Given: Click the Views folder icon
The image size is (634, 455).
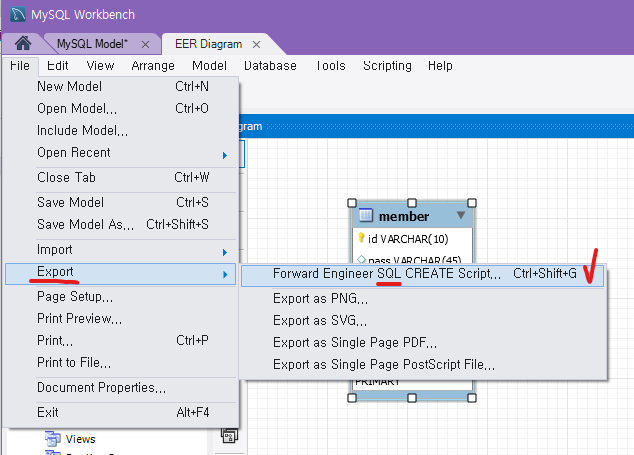Looking at the screenshot, I should click(x=53, y=438).
